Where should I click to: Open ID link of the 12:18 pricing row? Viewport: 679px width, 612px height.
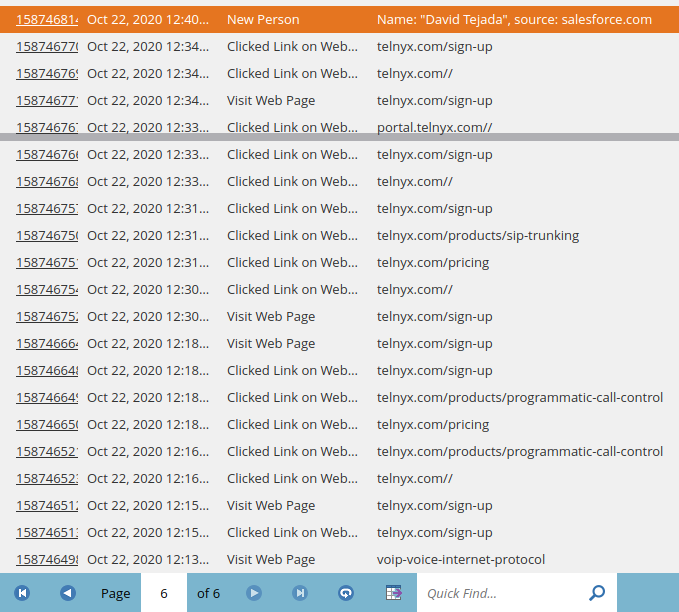(x=47, y=424)
